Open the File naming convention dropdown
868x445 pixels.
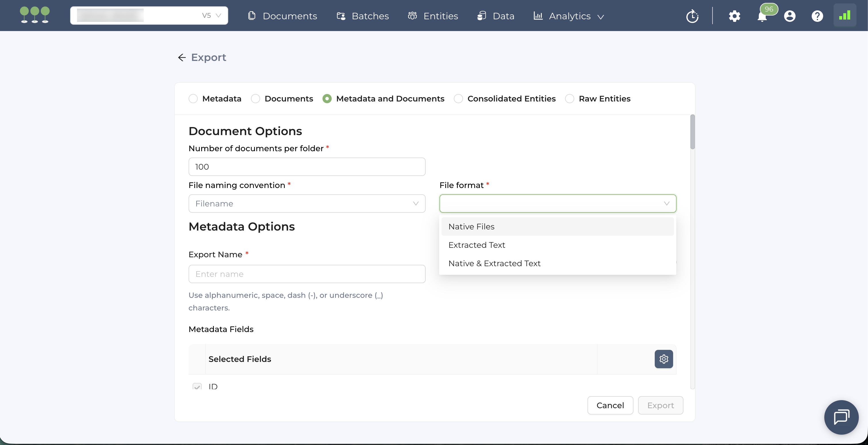point(307,203)
